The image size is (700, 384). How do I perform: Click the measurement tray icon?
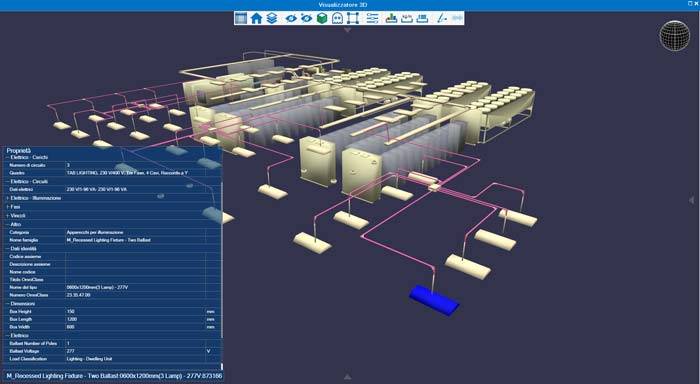tap(407, 18)
